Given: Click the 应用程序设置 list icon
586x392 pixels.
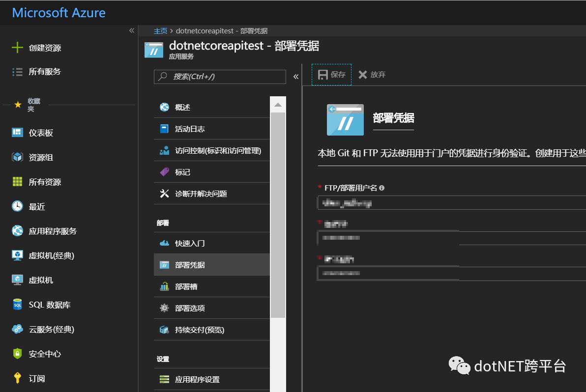Looking at the screenshot, I should (x=164, y=379).
